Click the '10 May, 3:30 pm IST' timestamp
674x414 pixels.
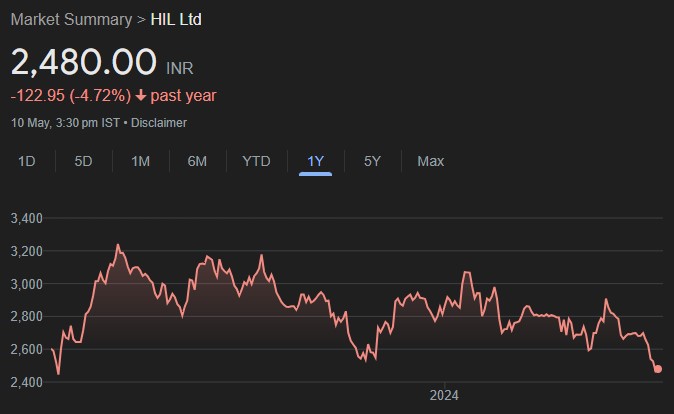(x=65, y=123)
